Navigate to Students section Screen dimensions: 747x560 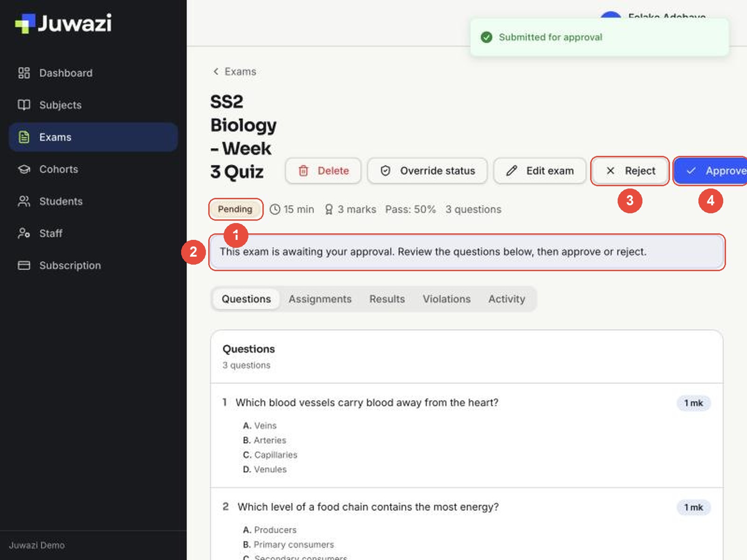pos(93,201)
